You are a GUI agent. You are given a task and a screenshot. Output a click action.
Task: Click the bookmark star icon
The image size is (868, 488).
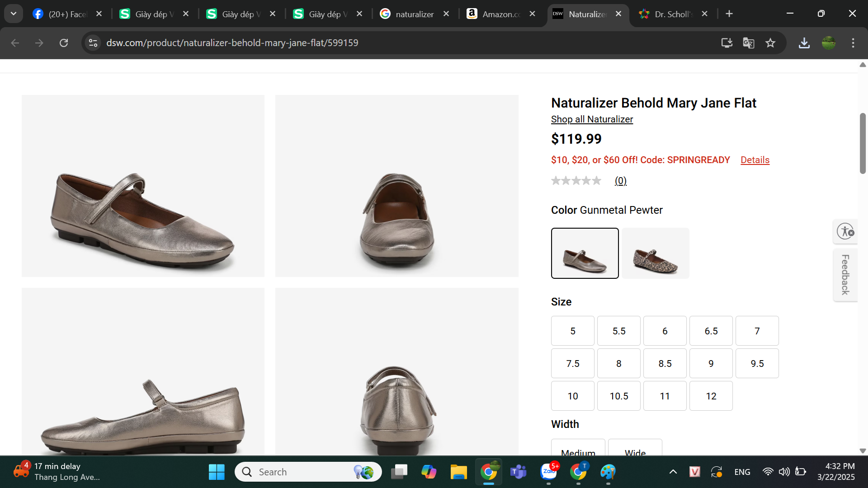click(770, 43)
